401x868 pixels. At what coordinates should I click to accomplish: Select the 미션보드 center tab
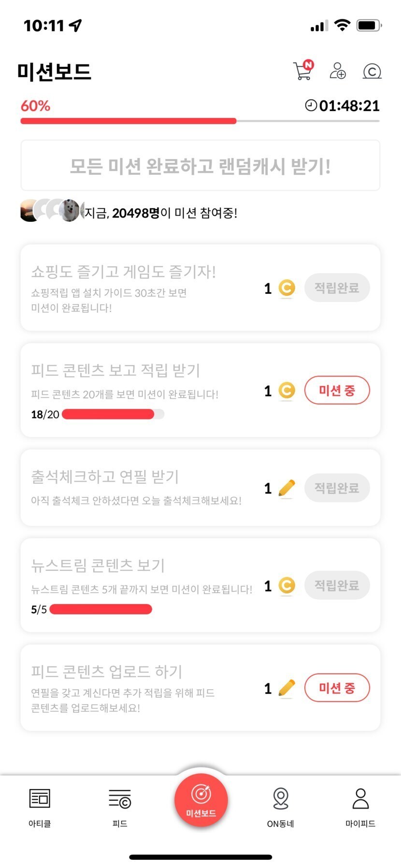(201, 799)
